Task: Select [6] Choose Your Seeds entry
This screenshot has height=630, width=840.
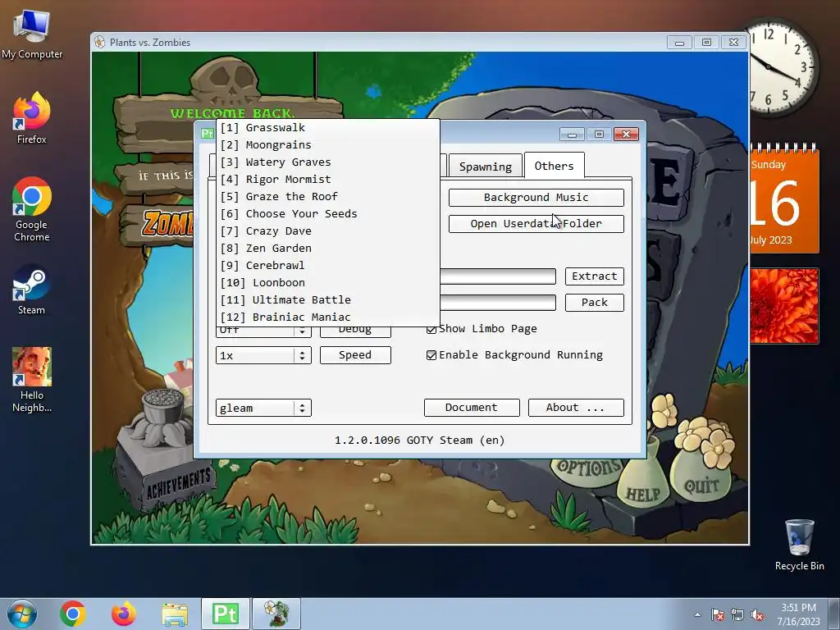Action: (327, 213)
